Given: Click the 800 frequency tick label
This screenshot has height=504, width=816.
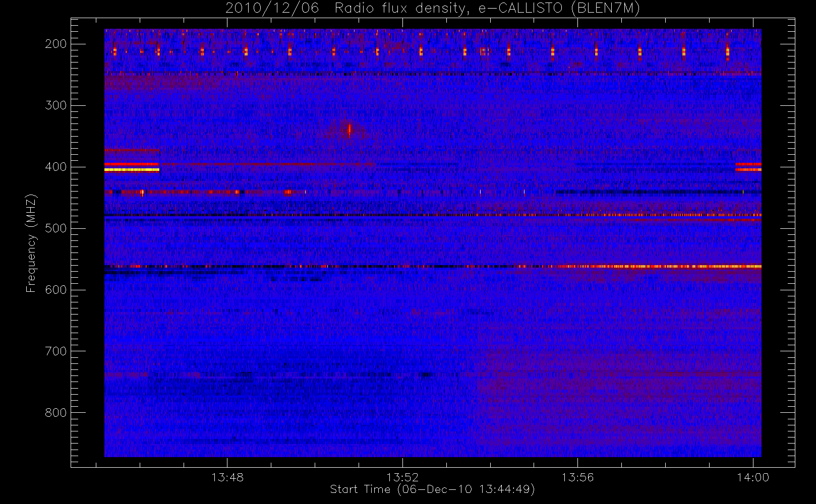Looking at the screenshot, I should click(x=56, y=413).
